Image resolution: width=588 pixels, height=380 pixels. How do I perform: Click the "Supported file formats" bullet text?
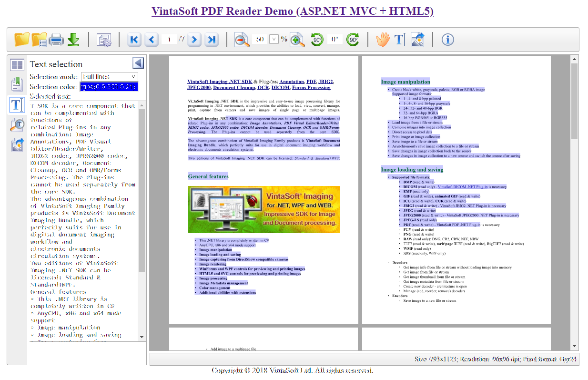coord(411,177)
